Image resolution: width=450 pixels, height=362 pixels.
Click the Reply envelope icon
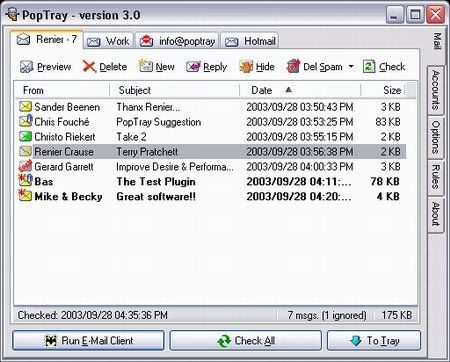pyautogui.click(x=193, y=67)
